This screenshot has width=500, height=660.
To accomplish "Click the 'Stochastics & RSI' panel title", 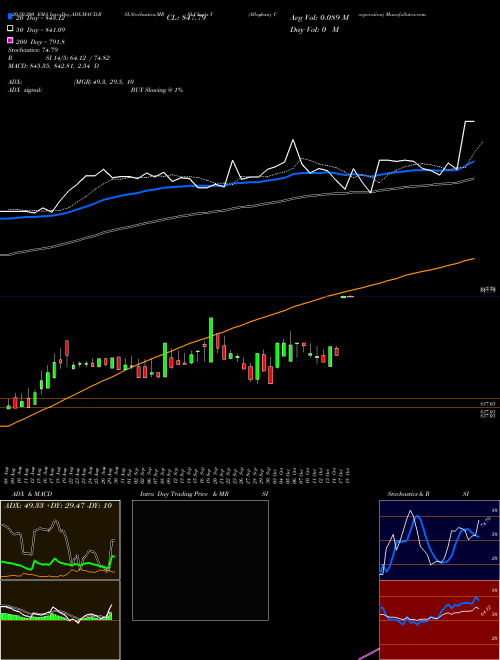I will (x=428, y=494).
